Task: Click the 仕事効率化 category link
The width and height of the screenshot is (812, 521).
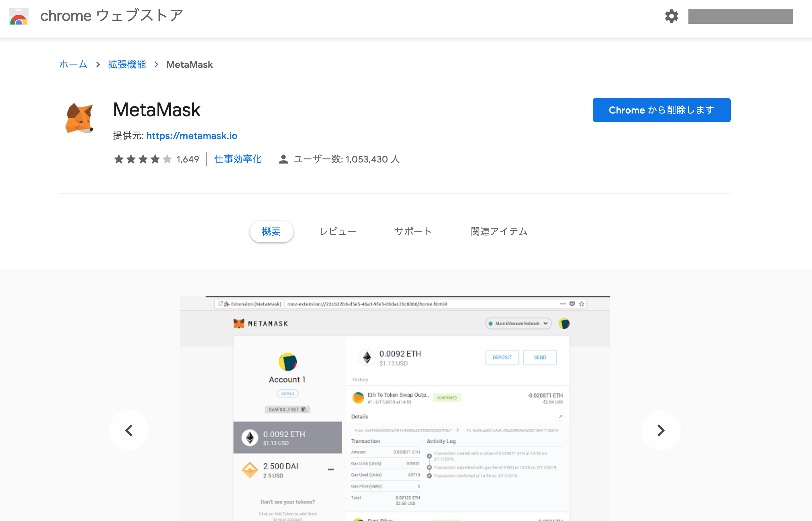Action: pyautogui.click(x=238, y=159)
